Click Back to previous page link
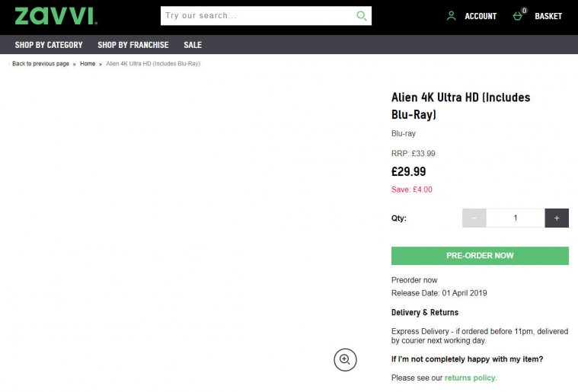 [40, 64]
